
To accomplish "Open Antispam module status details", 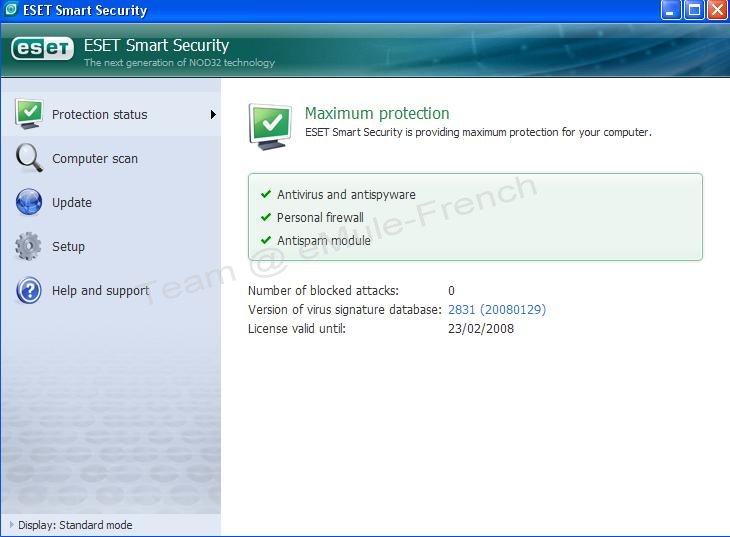I will coord(324,240).
